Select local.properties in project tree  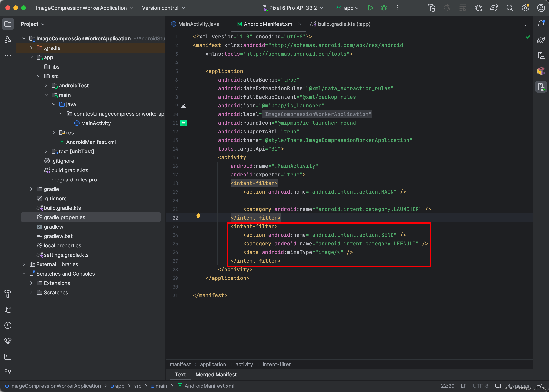[62, 245]
